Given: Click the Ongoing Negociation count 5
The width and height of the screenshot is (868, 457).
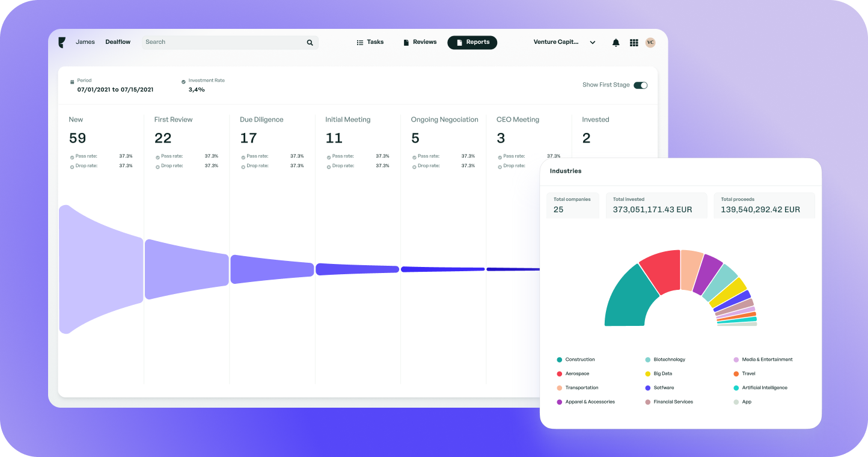Looking at the screenshot, I should pyautogui.click(x=415, y=138).
